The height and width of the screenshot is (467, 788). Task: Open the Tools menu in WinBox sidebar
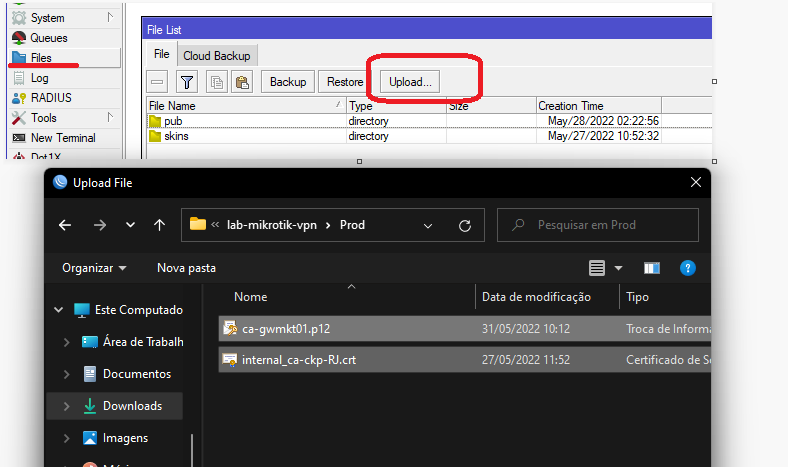pos(65,118)
